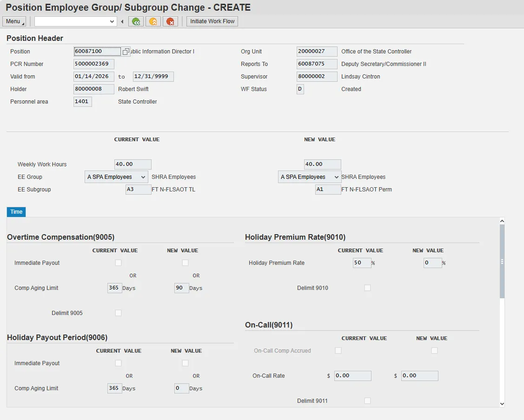The height and width of the screenshot is (420, 524).
Task: Click new value Holiday Premium Rate field
Action: (x=432, y=263)
